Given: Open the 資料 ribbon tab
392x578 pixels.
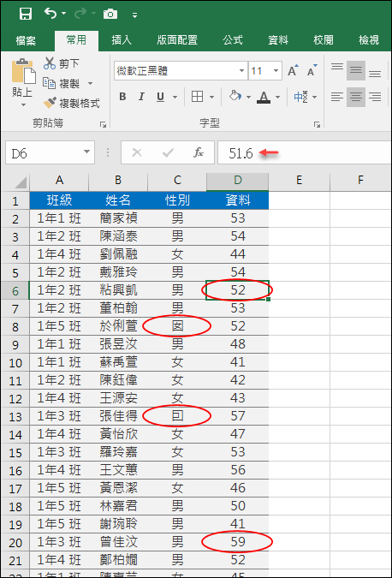Looking at the screenshot, I should [x=278, y=39].
